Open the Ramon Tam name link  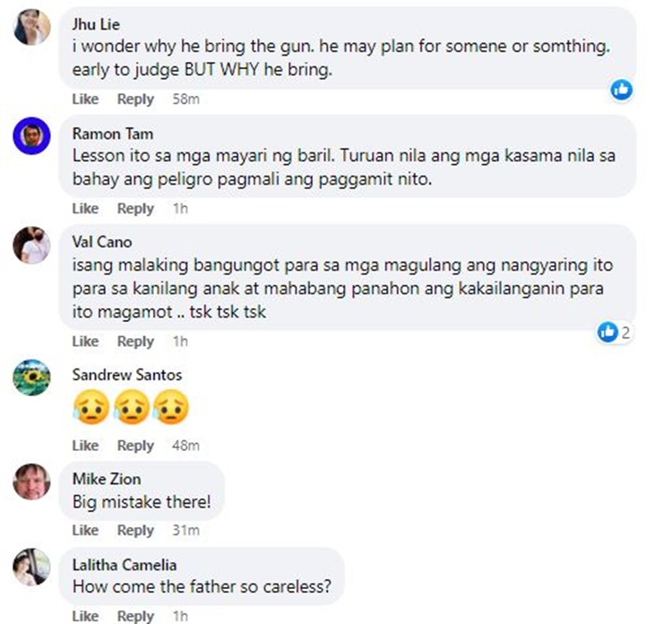pos(113,134)
